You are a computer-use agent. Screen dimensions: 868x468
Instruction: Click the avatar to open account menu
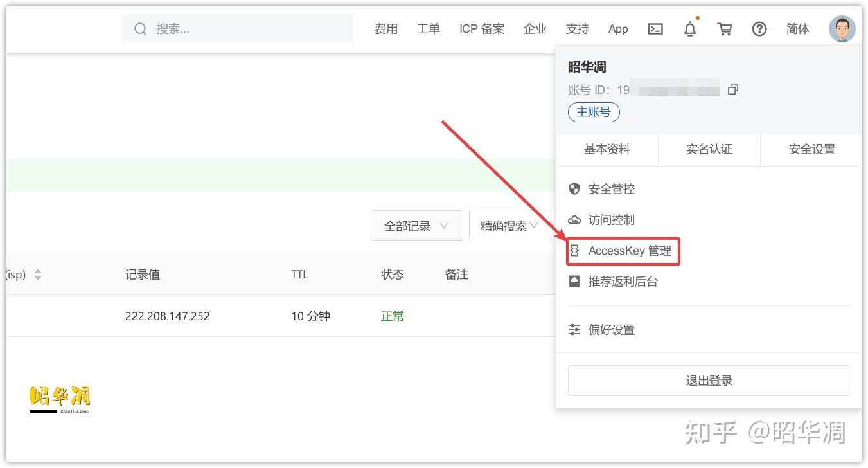coord(842,28)
